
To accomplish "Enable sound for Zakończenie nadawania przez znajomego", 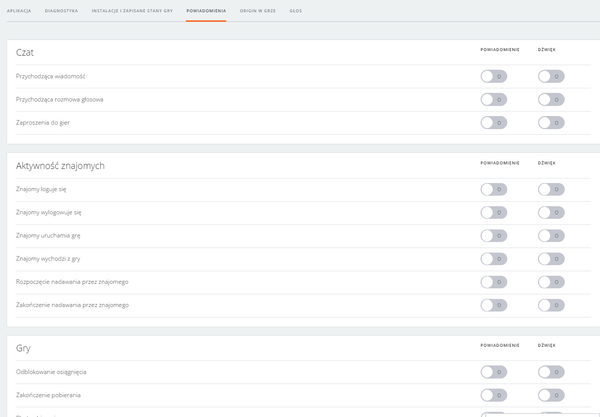I will pyautogui.click(x=550, y=305).
